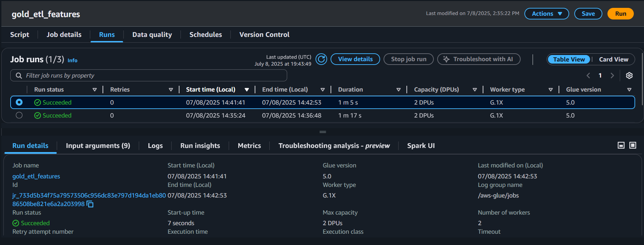This screenshot has width=644, height=245.
Task: Click the orange Run button
Action: click(620, 14)
